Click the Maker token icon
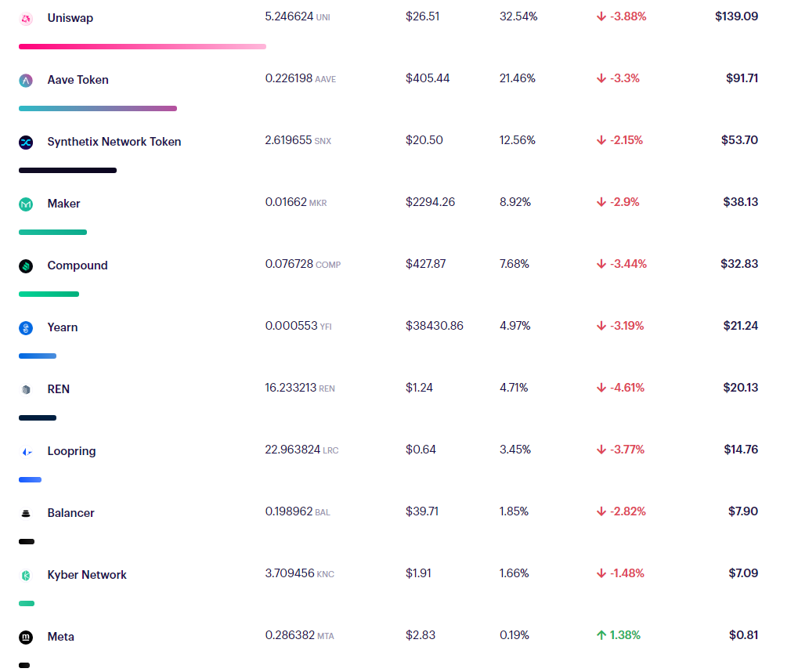This screenshot has width=787, height=672. click(x=26, y=204)
